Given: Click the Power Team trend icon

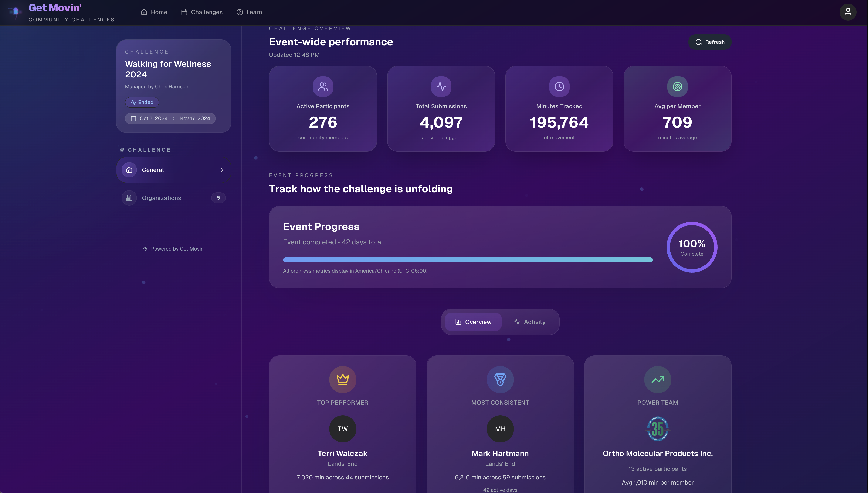Looking at the screenshot, I should click(657, 379).
